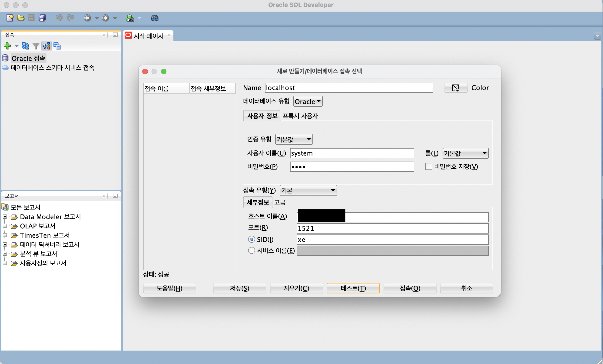Expand the TimesTen 보고서 node

(5, 235)
